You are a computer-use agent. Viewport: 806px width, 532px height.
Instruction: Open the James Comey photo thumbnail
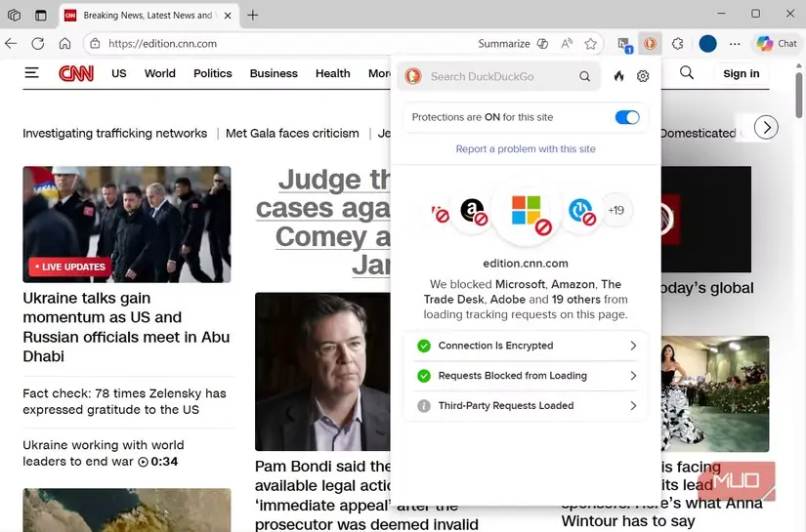coord(322,371)
